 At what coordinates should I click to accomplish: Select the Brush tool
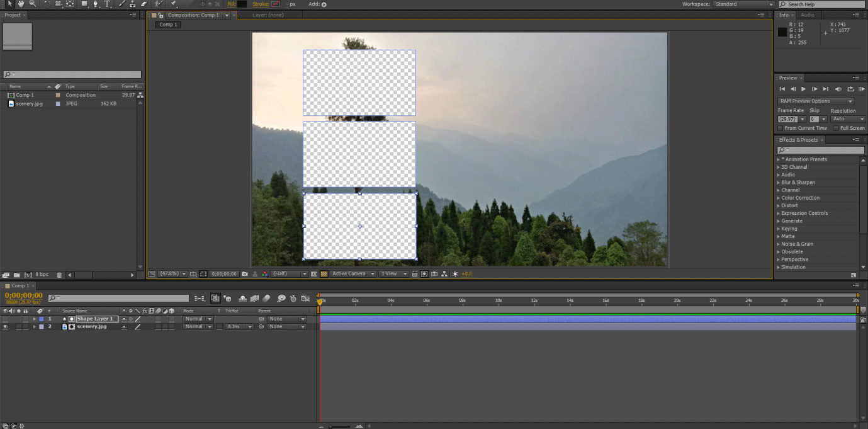coord(122,4)
